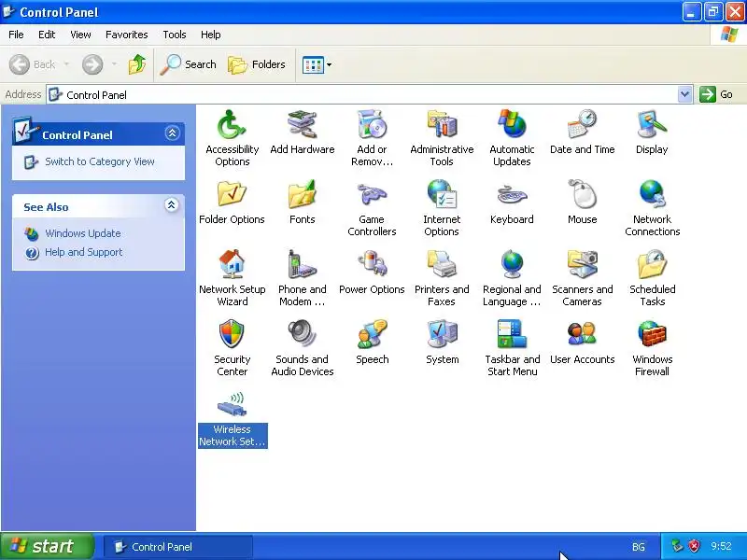This screenshot has width=747, height=560.
Task: Click the Go button
Action: coord(716,94)
